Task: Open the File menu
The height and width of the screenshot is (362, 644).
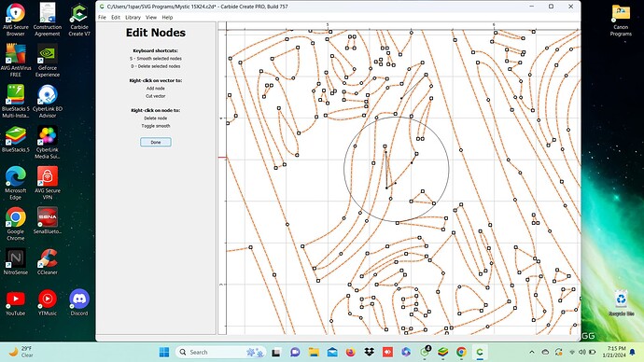Action: 102,17
